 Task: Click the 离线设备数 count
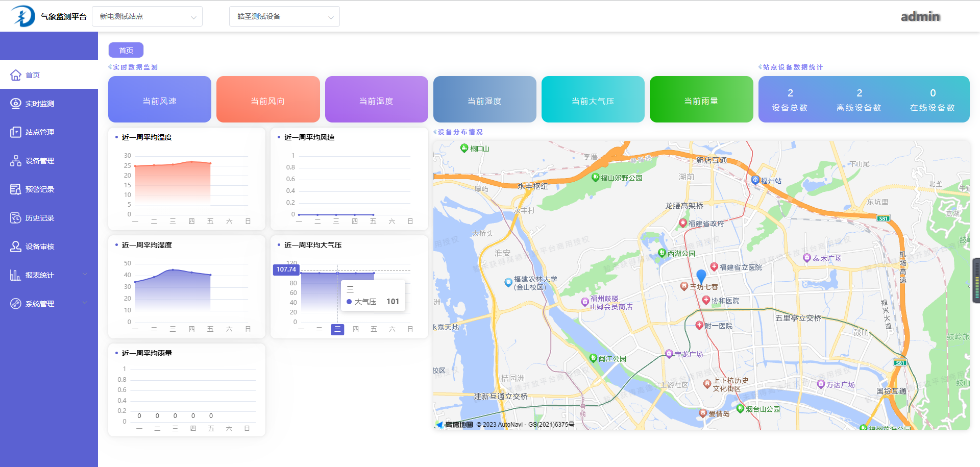pos(860,93)
